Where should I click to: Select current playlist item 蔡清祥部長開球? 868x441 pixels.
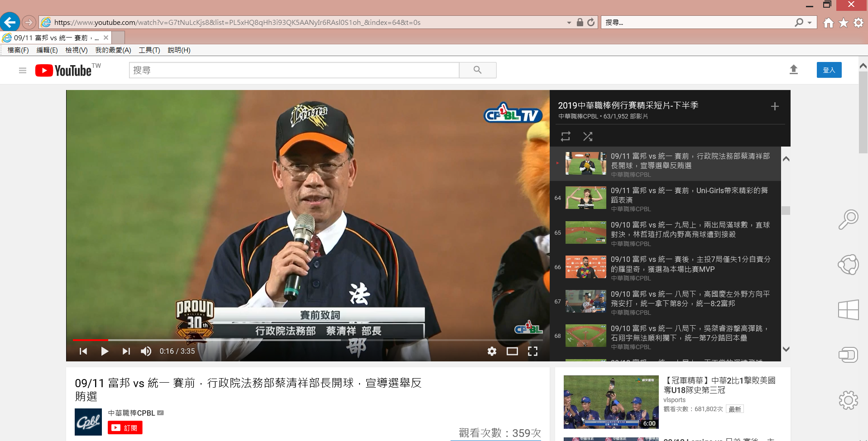665,164
